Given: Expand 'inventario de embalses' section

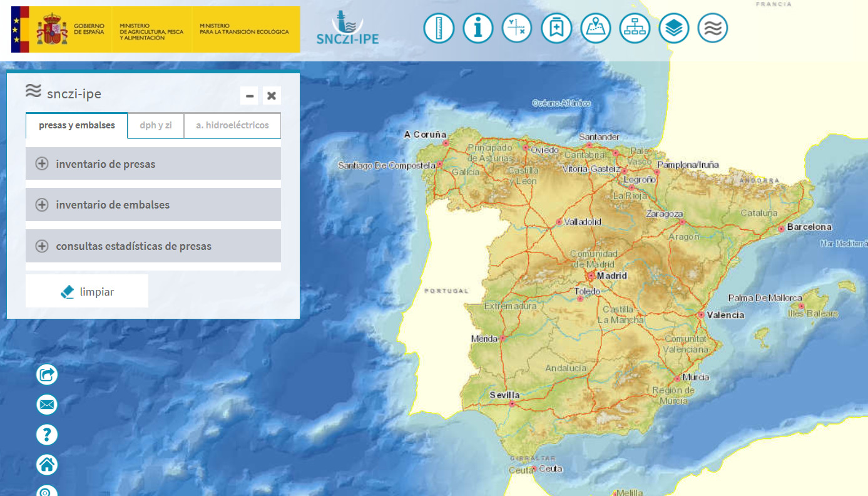Looking at the screenshot, I should coord(153,205).
